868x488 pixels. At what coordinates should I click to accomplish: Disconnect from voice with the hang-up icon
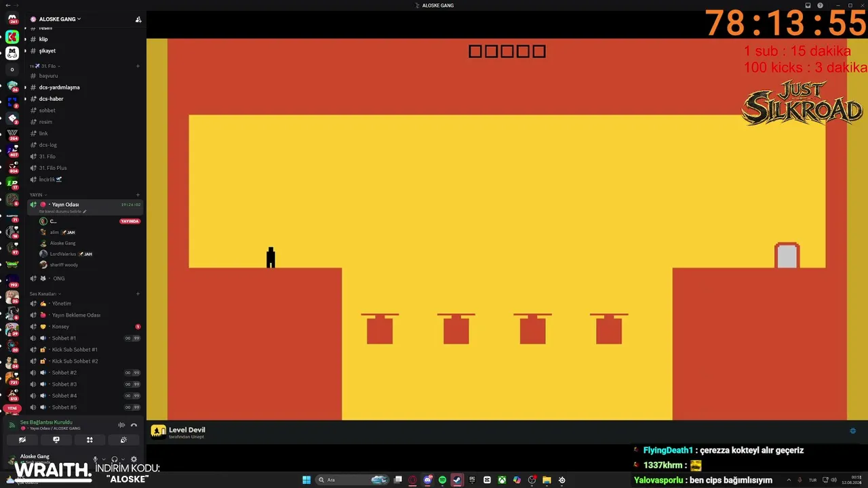pyautogui.click(x=134, y=425)
